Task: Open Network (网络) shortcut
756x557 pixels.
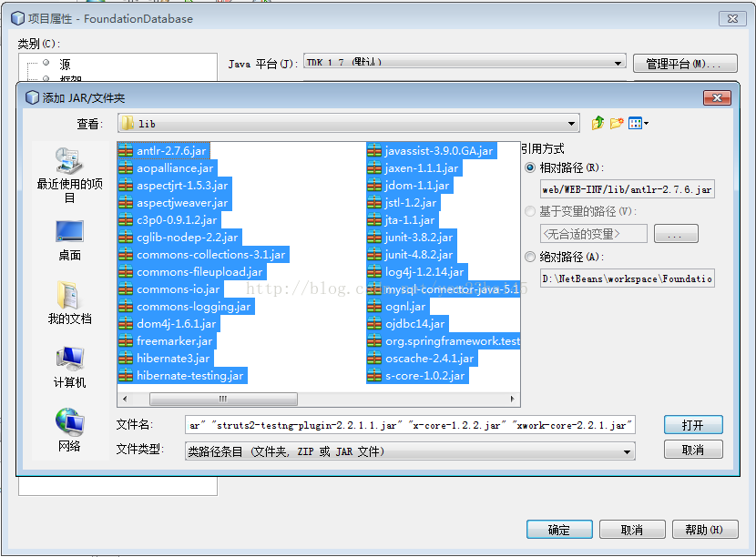Action: pos(69,430)
